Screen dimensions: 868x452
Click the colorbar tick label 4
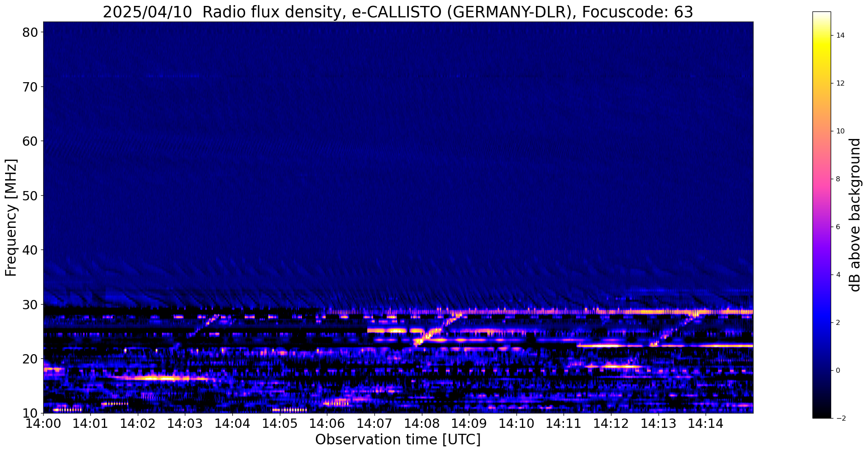click(x=838, y=275)
